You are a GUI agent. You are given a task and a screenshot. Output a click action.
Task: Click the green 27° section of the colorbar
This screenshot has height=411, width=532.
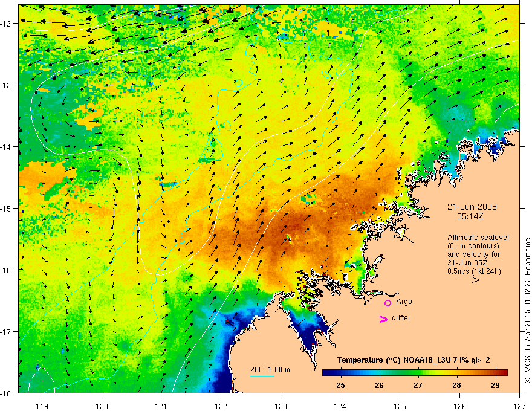pos(418,373)
